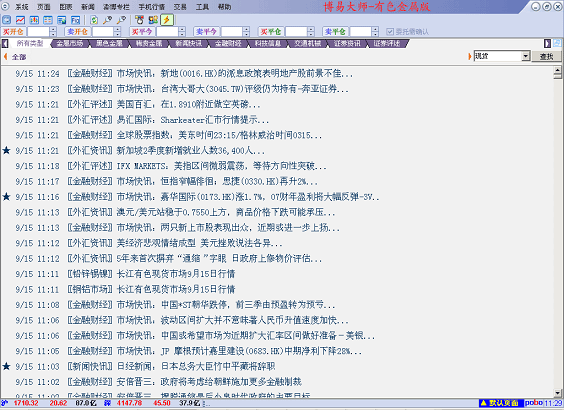This screenshot has height=410, width=564.
Task: Open the F10 info toolbar icon
Action: point(75,20)
